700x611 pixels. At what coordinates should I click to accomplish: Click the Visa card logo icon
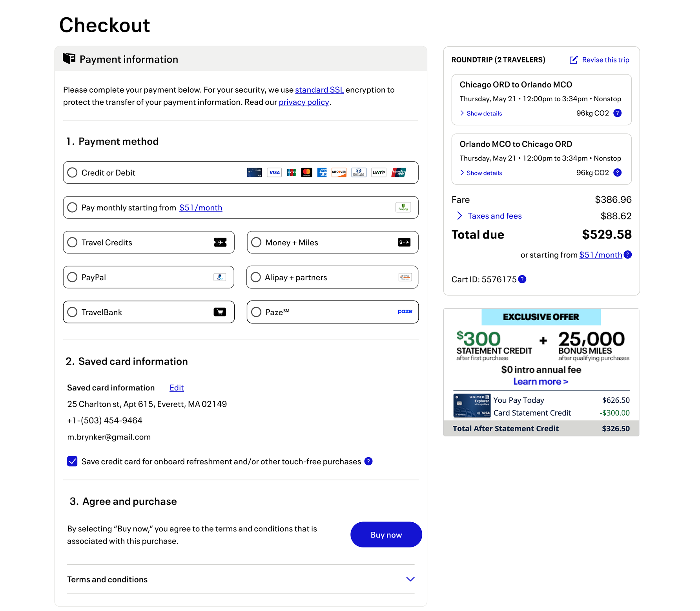coord(274,173)
